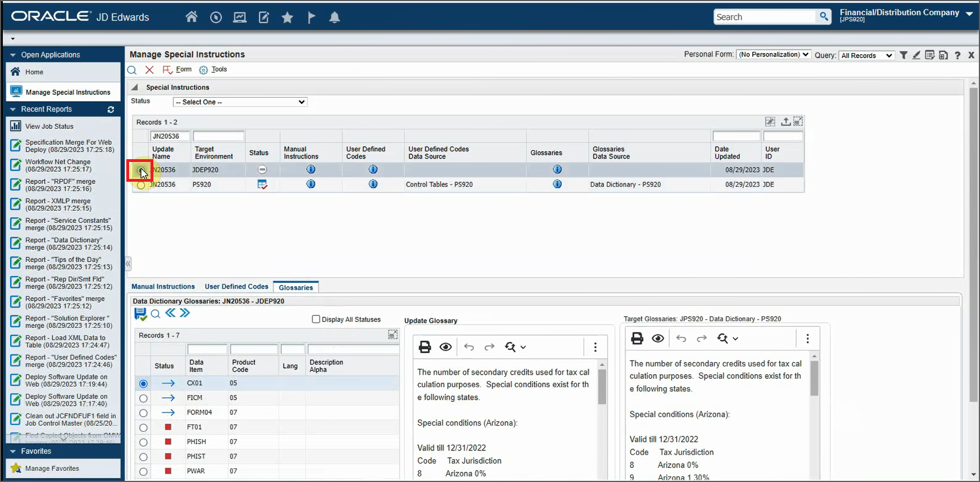Select the PWAR row radio button

(x=143, y=472)
